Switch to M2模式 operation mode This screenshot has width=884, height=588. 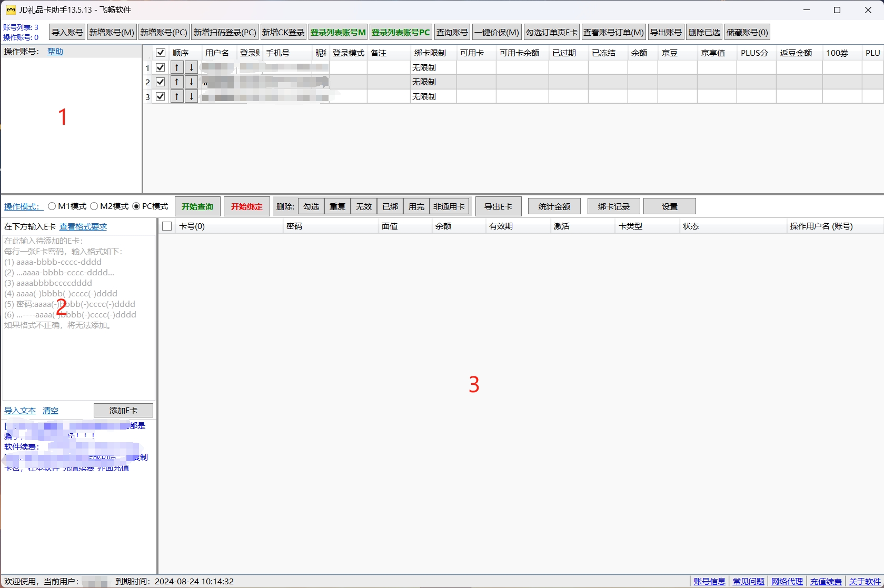[x=94, y=206]
